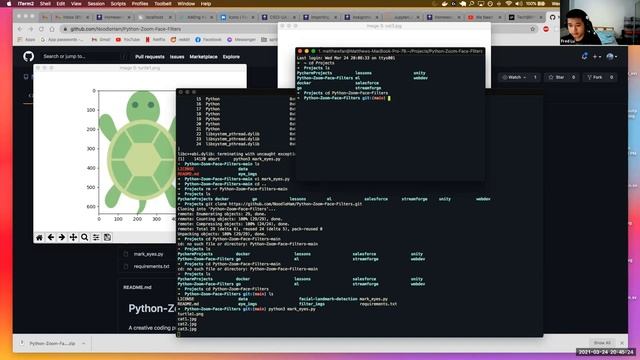Click the turtle image in plot window
The height and width of the screenshot is (360, 640).
[x=137, y=151]
